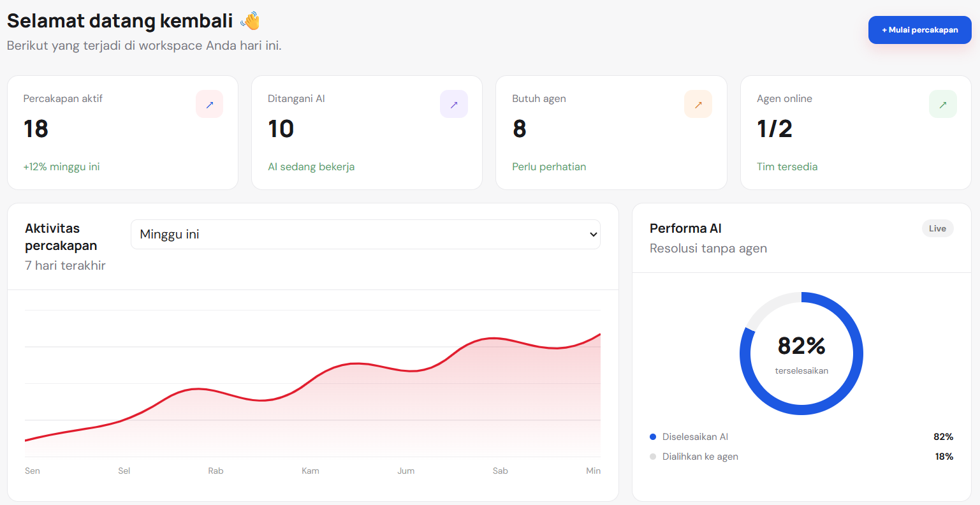Click the Kam axis label

pyautogui.click(x=311, y=471)
